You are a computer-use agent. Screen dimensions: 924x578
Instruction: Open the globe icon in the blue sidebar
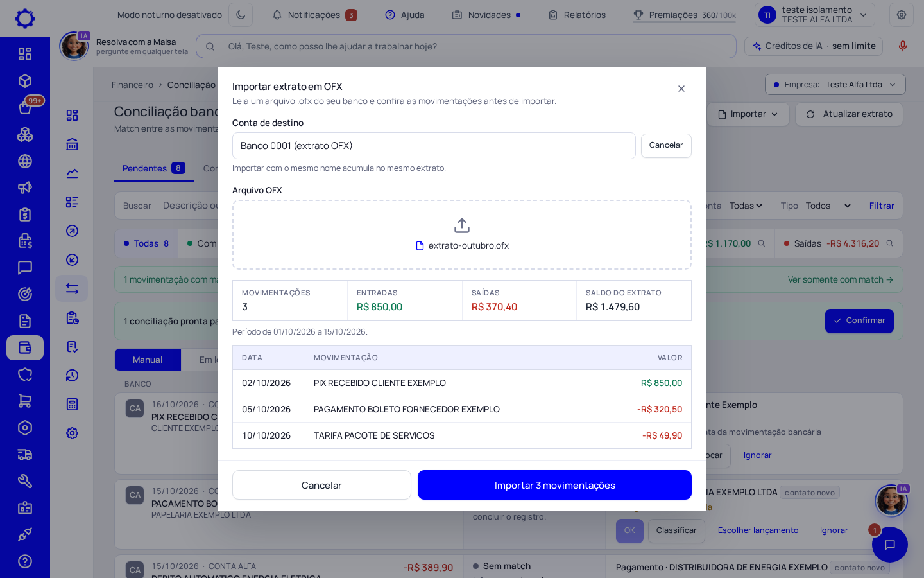25,161
